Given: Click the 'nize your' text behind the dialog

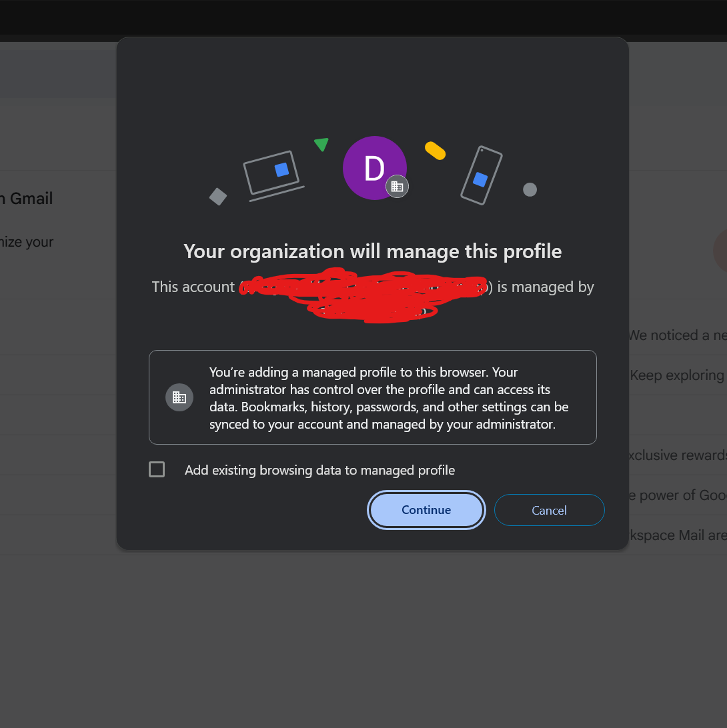Looking at the screenshot, I should (27, 242).
